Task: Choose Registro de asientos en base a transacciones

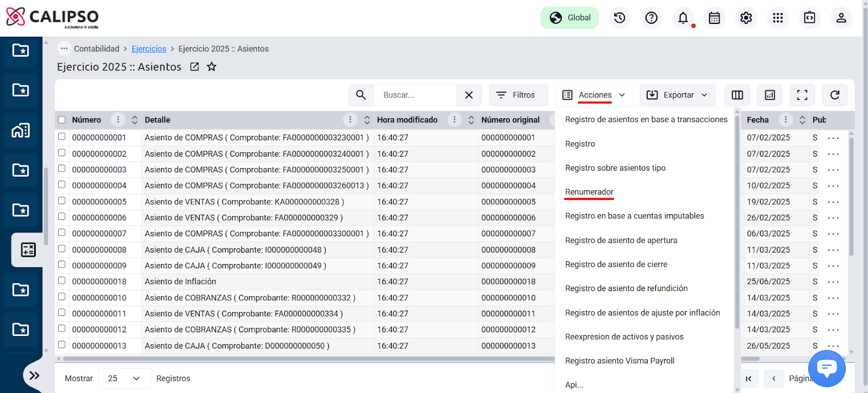Action: pos(646,119)
